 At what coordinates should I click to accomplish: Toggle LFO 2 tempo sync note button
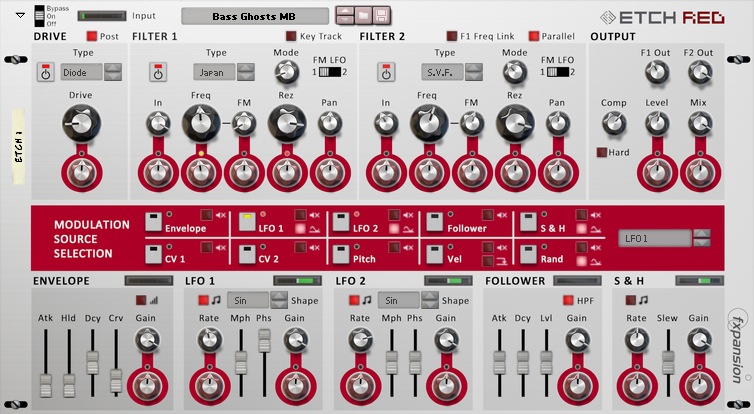click(x=354, y=301)
